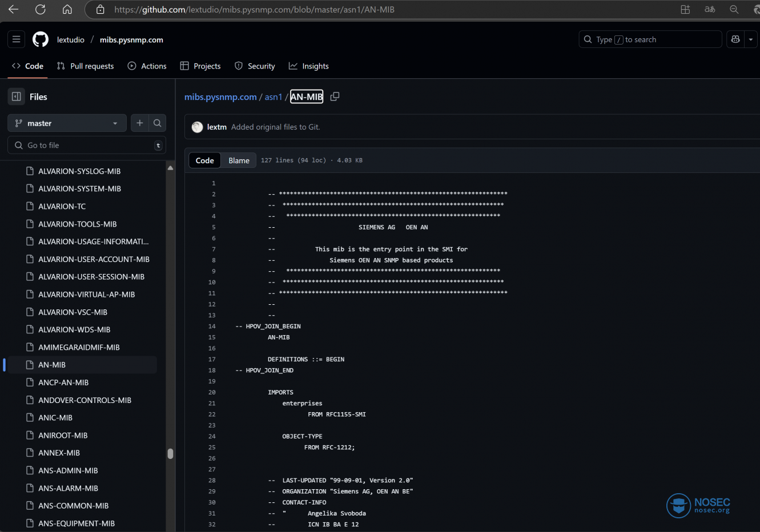760x532 pixels.
Task: Click the file tree scroll-up arrow
Action: tap(170, 167)
